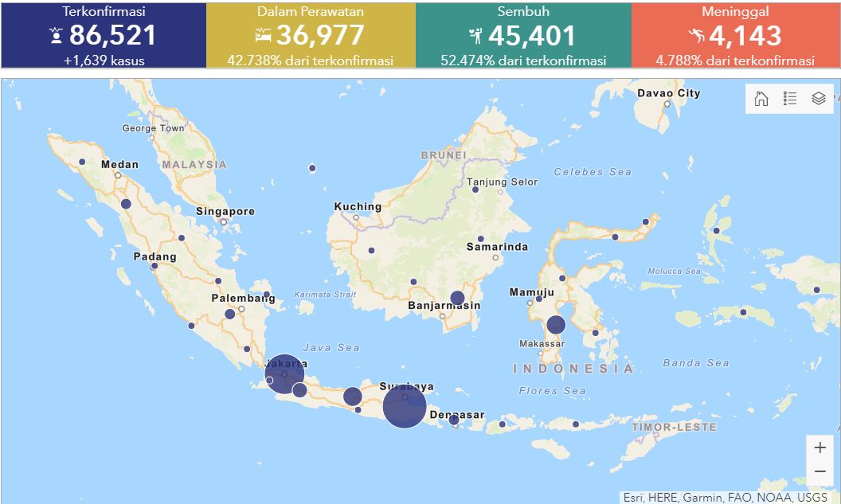The height and width of the screenshot is (504, 841).
Task: Click the Banda Sea label
Action: pos(696,363)
